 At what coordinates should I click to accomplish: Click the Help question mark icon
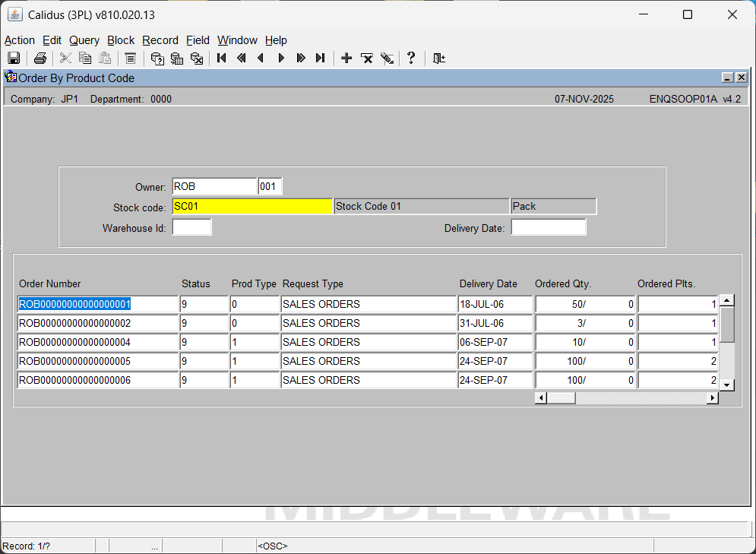411,58
